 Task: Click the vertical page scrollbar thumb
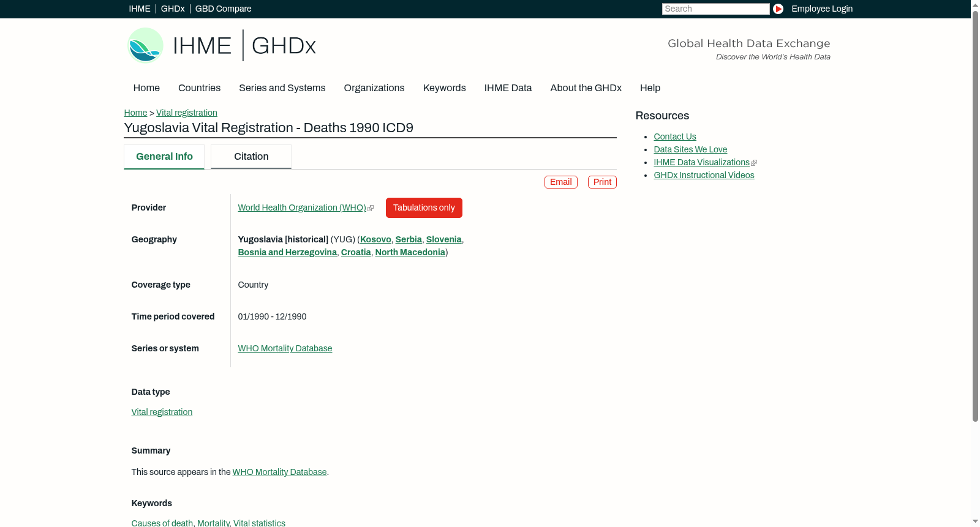click(975, 215)
